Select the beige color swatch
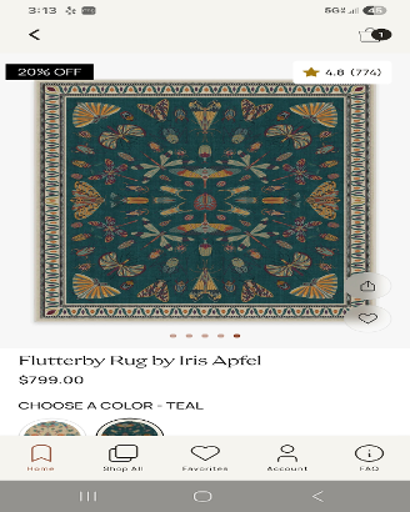The height and width of the screenshot is (512, 410). point(52,427)
